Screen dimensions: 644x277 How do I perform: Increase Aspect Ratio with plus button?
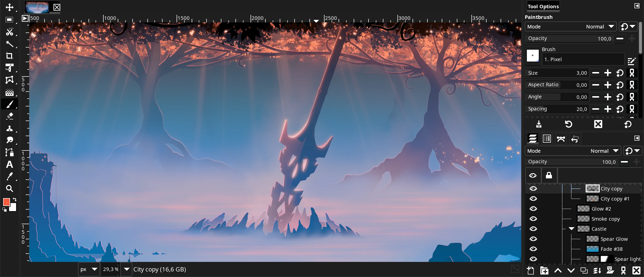click(608, 85)
